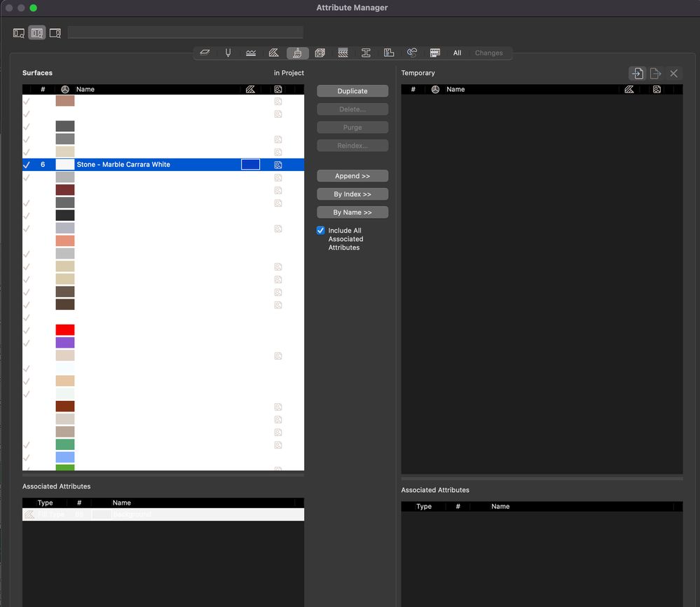Select the light blue surface swatch row
This screenshot has height=607, width=700.
click(163, 458)
